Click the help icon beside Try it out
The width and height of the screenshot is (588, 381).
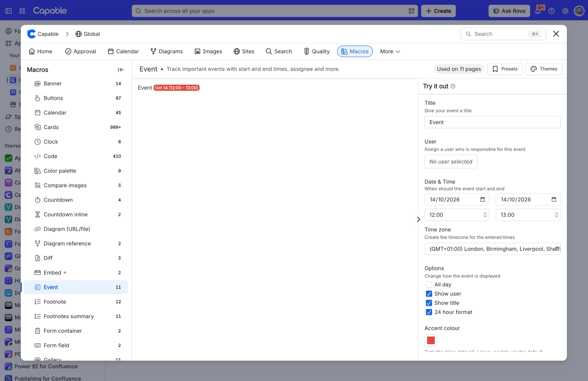453,86
